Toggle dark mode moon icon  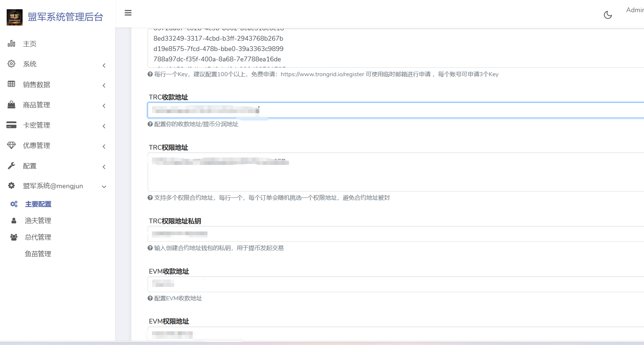point(608,15)
